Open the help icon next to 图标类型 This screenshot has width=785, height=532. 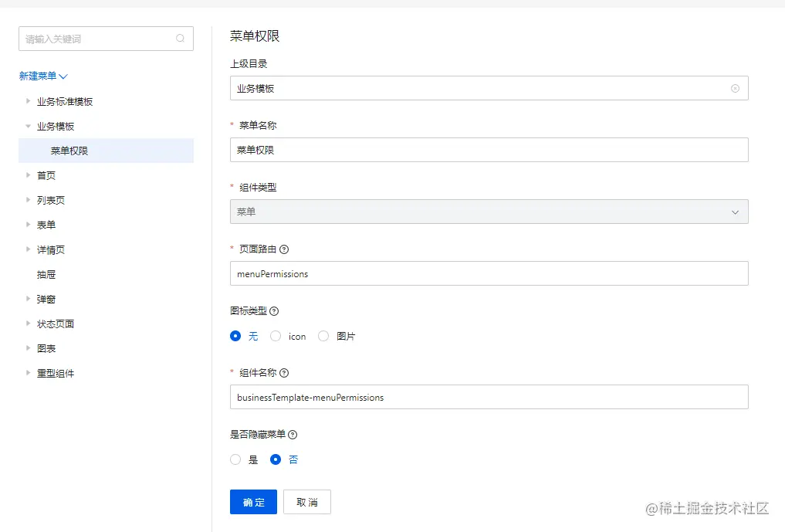tap(274, 311)
